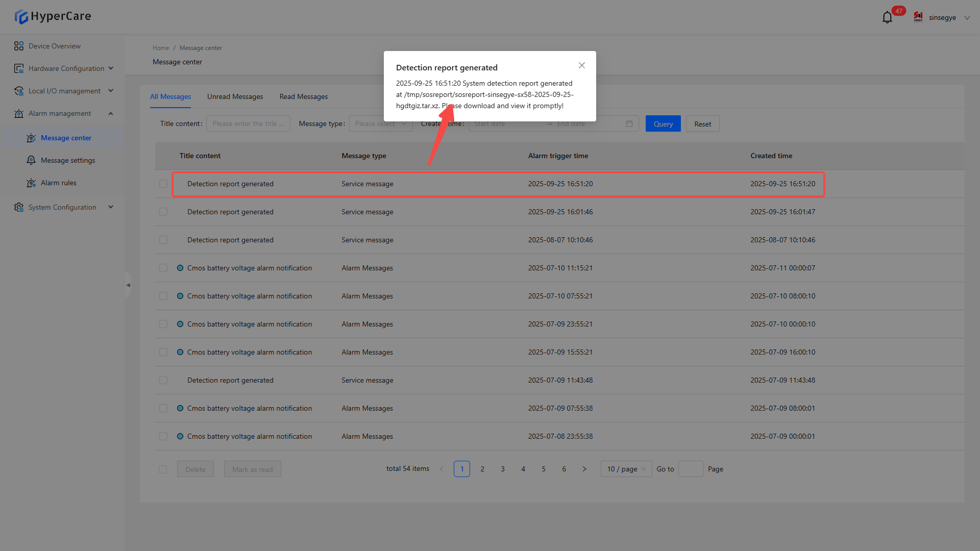Click the Go to page number field
The image size is (980, 551).
tap(691, 469)
